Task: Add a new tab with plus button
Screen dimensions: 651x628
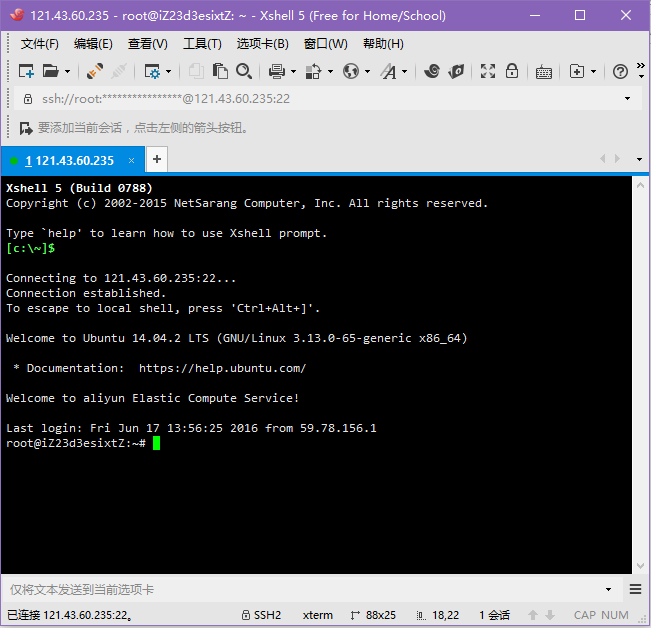Action: (157, 159)
